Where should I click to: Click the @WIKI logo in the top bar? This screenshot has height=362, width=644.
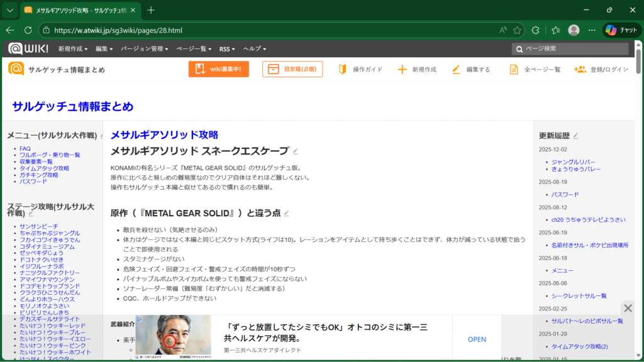[28, 48]
